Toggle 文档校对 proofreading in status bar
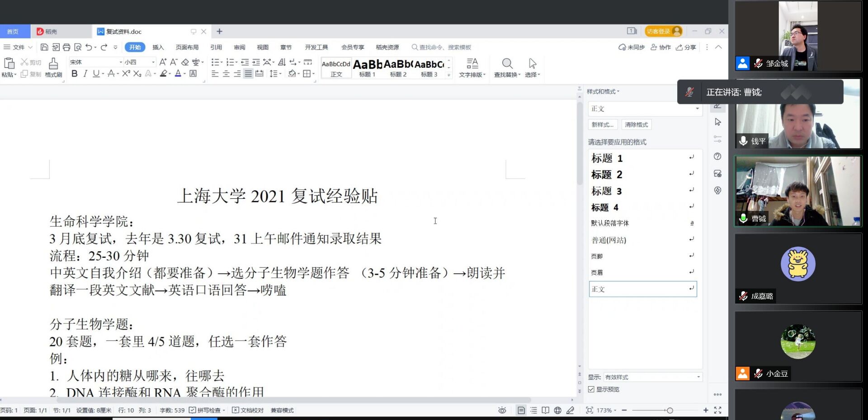Screen dimensions: 868x420 tap(248, 410)
